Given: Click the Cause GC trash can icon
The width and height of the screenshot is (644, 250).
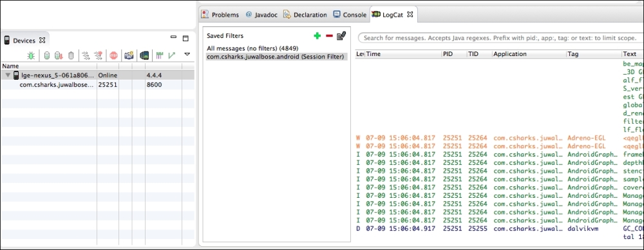Looking at the screenshot, I should [71, 55].
